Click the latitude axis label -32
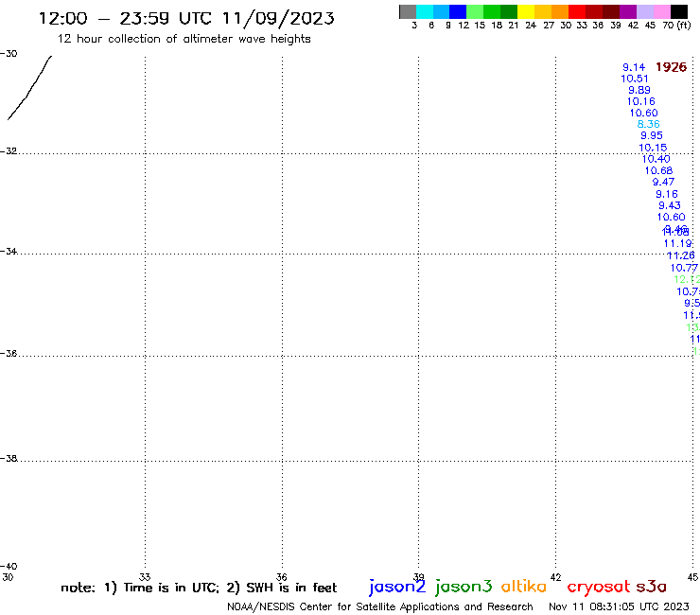 tap(9, 151)
